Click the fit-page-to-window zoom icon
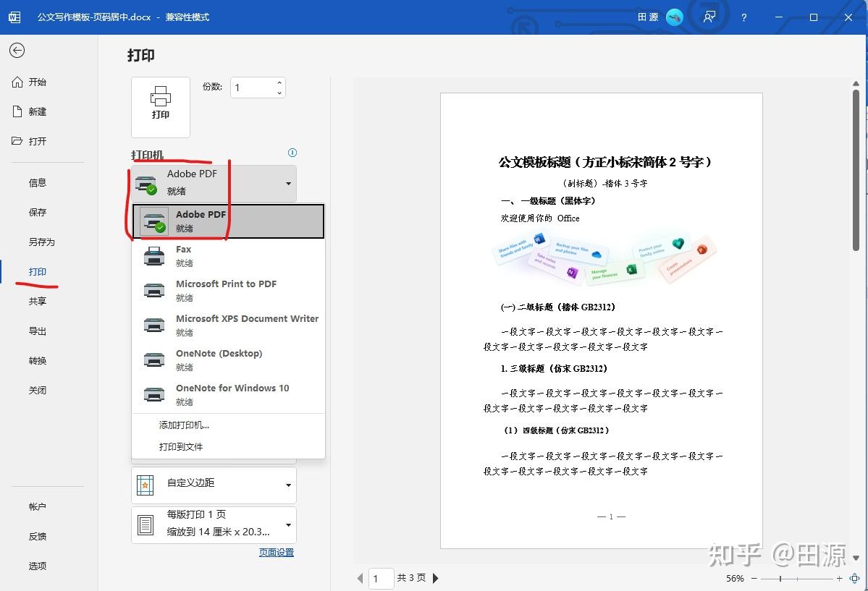 (854, 578)
